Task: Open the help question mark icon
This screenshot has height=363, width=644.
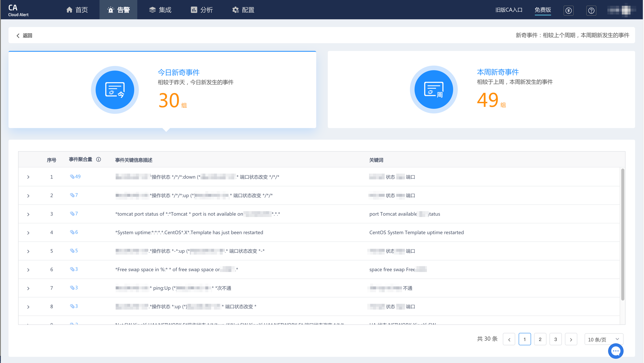Action: (x=591, y=10)
